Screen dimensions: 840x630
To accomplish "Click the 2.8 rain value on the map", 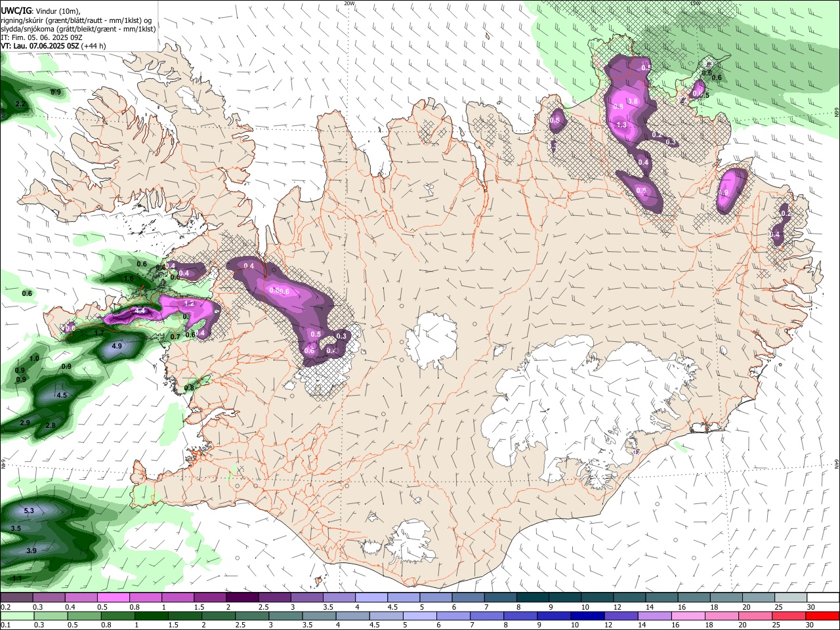I will tap(51, 426).
